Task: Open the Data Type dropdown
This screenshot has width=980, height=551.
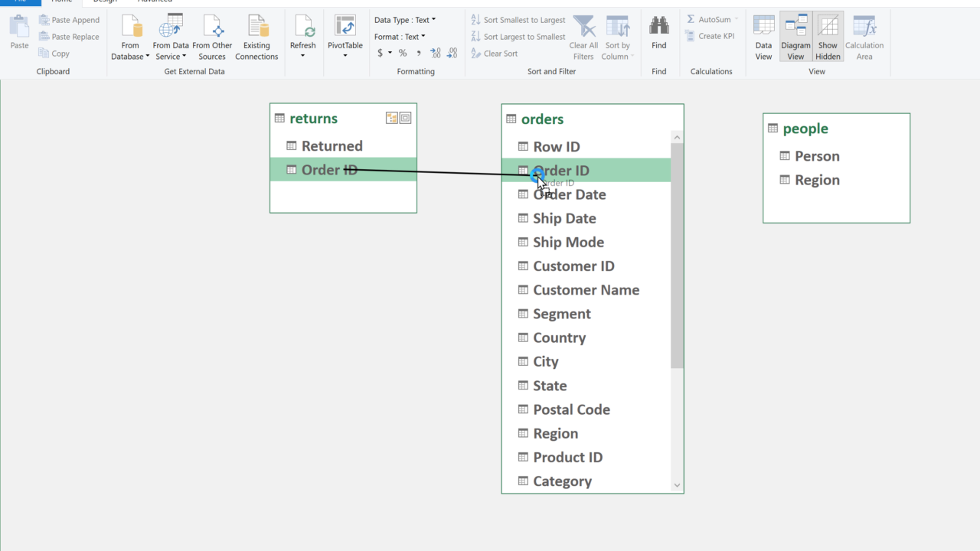Action: point(405,20)
